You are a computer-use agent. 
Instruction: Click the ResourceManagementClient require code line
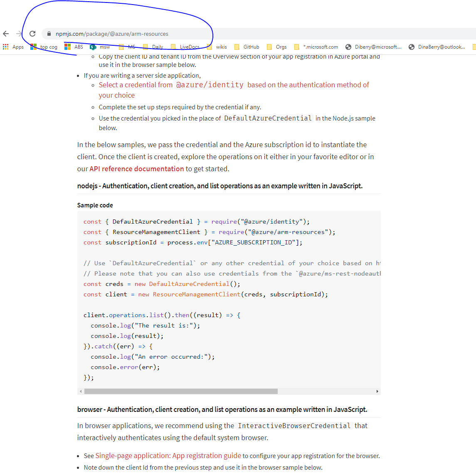(210, 232)
